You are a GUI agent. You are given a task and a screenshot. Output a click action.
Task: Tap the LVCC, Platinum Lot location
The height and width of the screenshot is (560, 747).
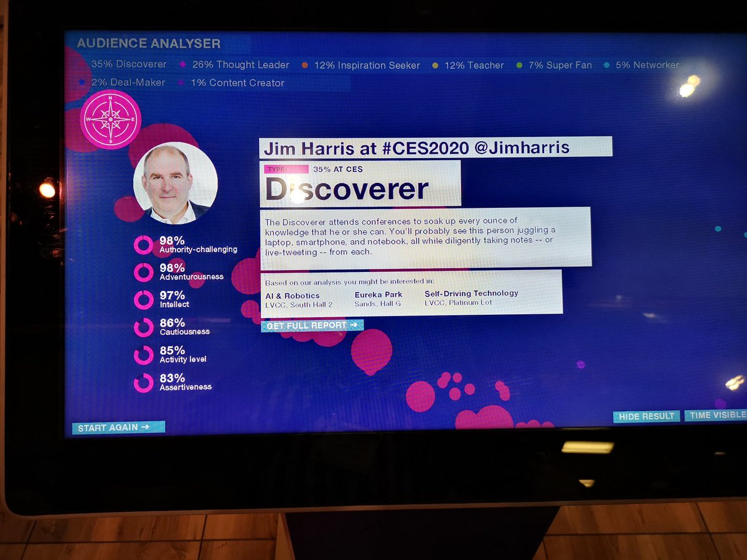pos(458,302)
